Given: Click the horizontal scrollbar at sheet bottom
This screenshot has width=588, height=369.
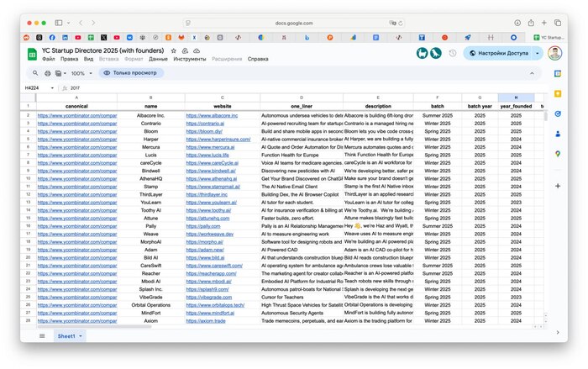Looking at the screenshot, I should pos(94,327).
